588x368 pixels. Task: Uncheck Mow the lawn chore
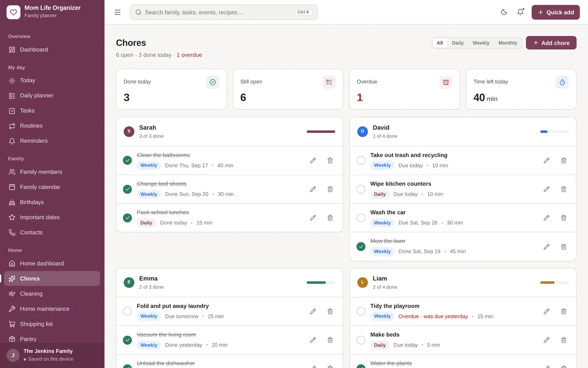click(x=361, y=246)
